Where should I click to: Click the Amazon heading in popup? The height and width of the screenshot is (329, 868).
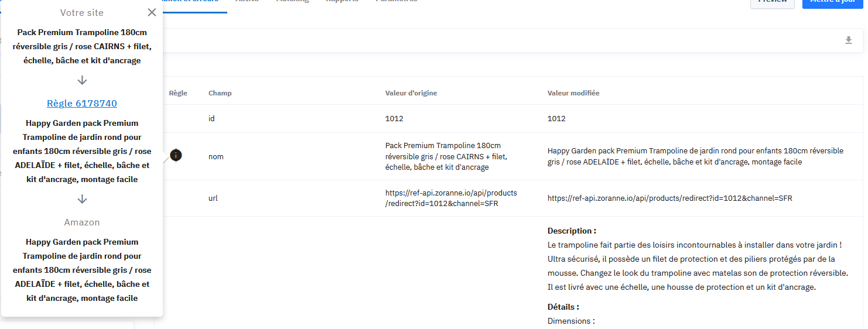pos(82,222)
